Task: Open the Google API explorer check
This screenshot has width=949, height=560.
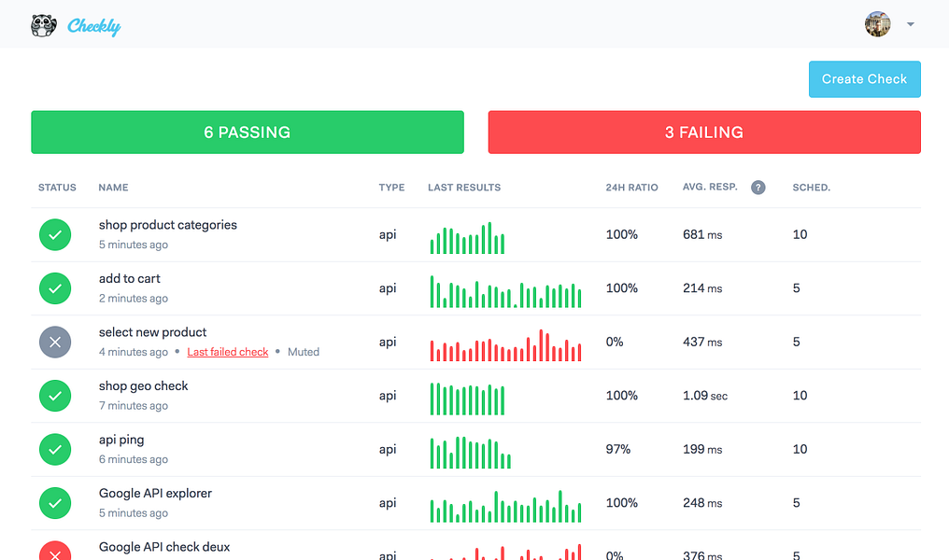Action: (x=156, y=494)
